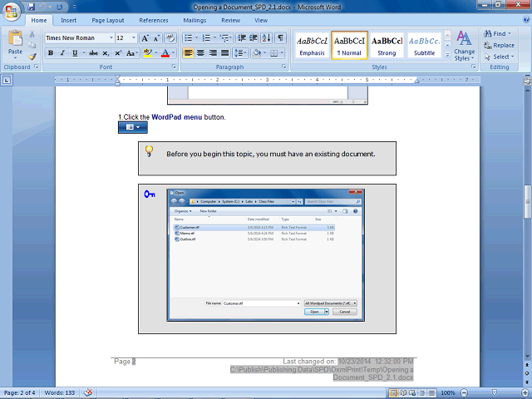Click the proofing errors status icon

(88, 392)
